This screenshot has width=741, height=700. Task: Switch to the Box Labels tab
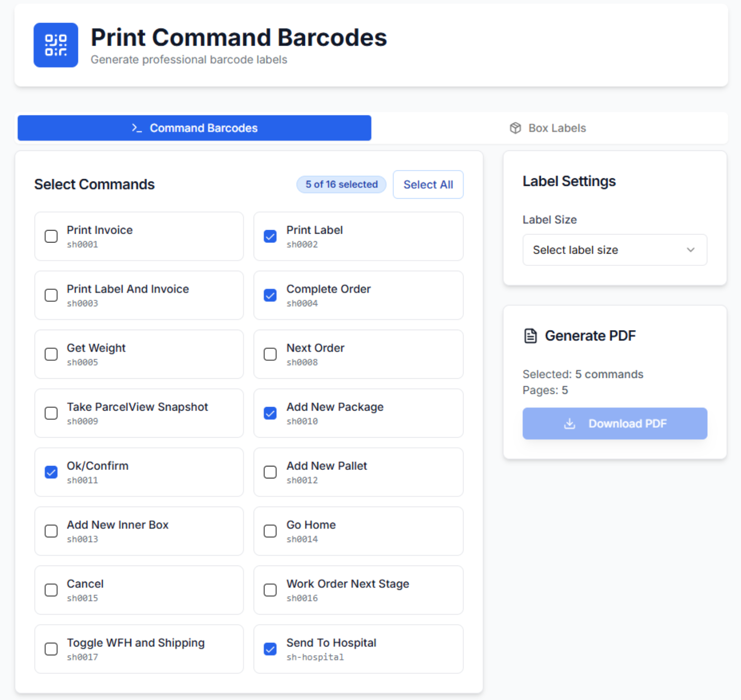point(549,128)
